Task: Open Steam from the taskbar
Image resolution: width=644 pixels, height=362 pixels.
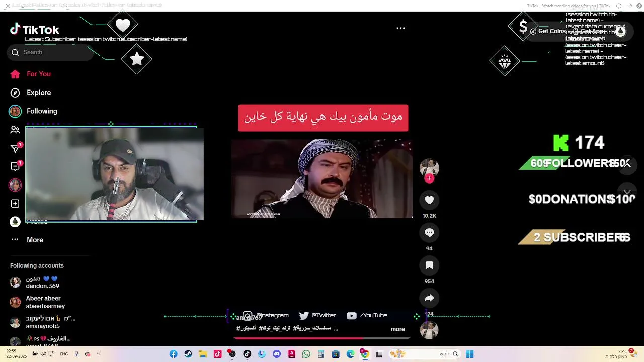Action: click(188, 354)
